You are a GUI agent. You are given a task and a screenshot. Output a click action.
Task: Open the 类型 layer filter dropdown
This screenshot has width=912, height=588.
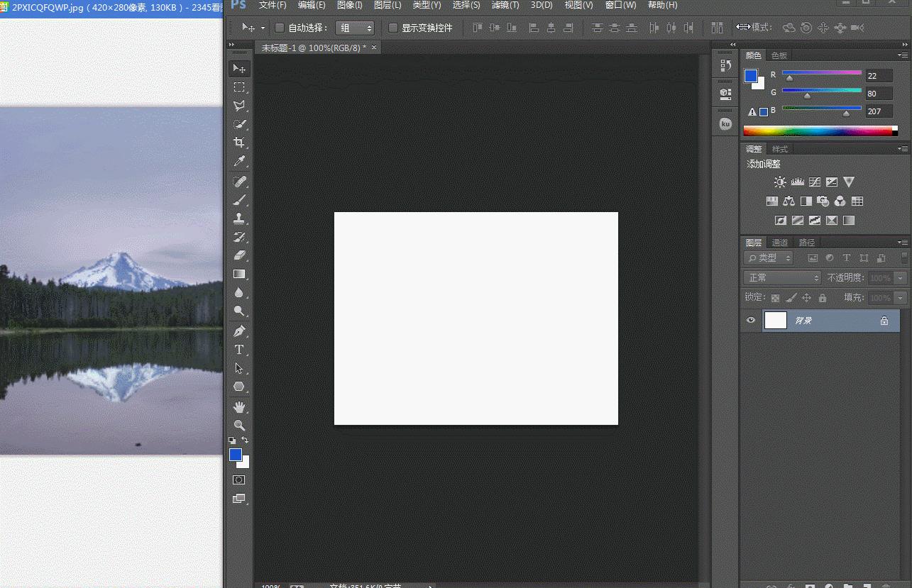[768, 258]
